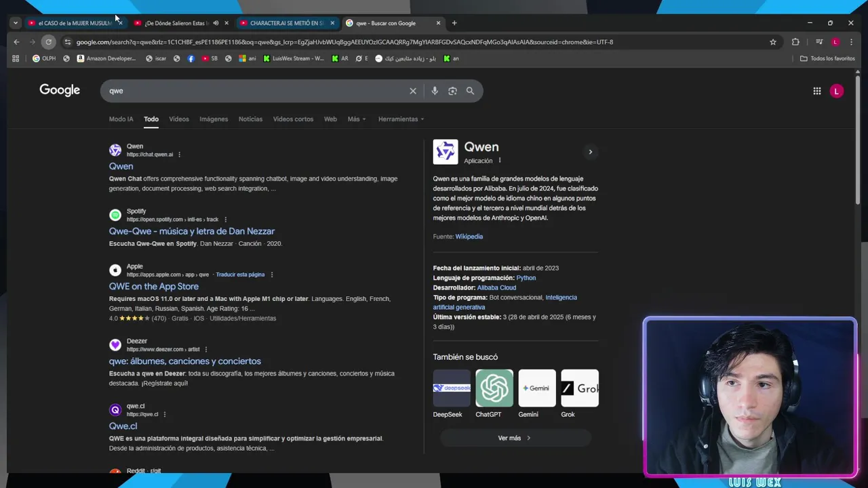Open the apps grid in bookmarks bar
868x488 pixels.
coord(16,58)
